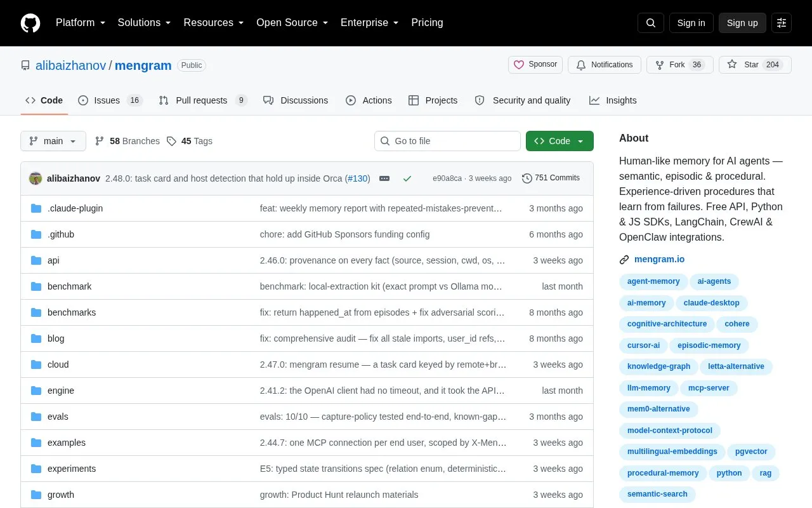Open the Insights tab
Screen dimensions: 812x508
613,100
